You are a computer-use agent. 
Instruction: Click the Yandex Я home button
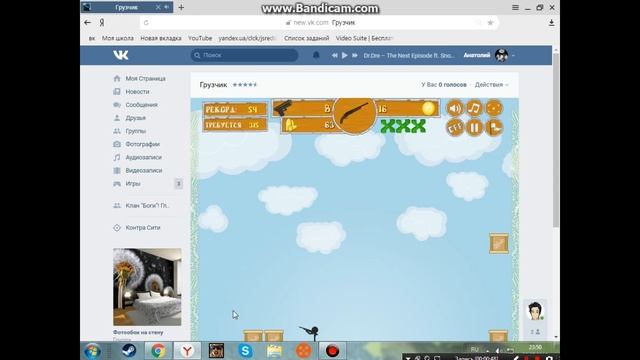coord(102,23)
